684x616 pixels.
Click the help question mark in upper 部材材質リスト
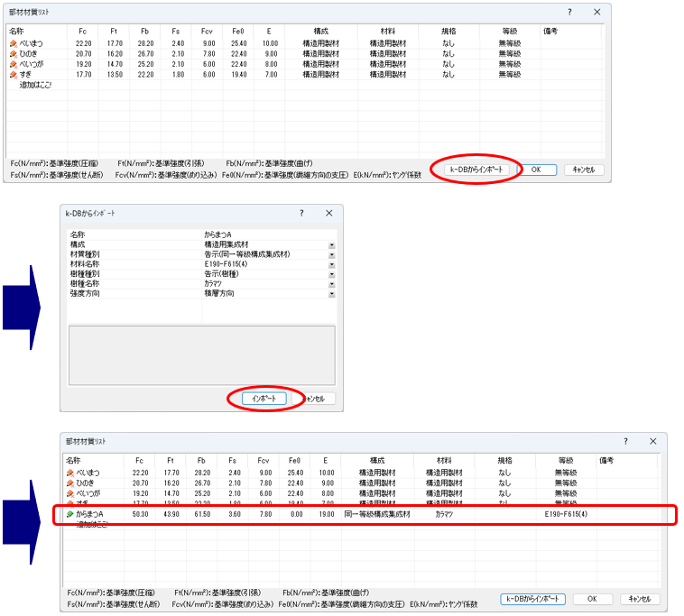pos(569,12)
